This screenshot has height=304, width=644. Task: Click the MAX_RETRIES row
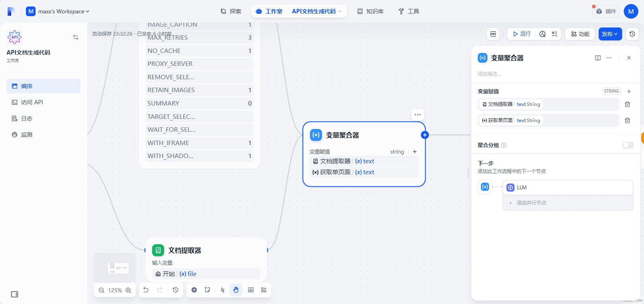point(199,38)
